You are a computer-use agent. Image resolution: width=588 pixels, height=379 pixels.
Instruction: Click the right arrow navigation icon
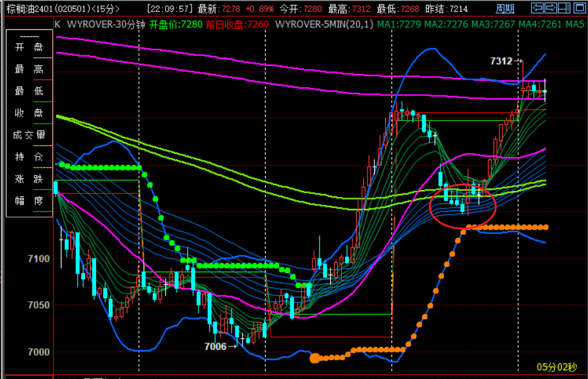550,8
